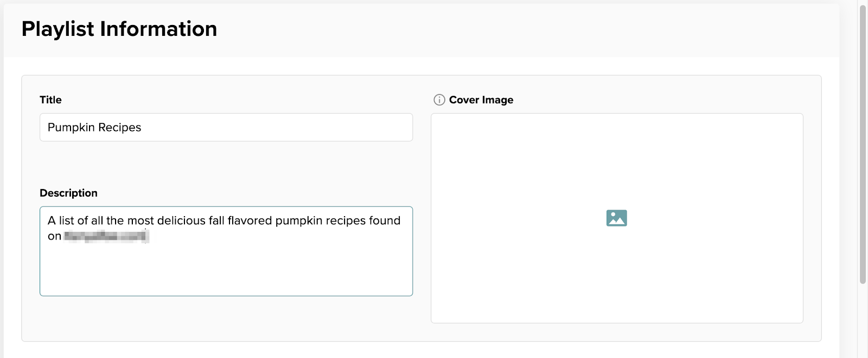Place cursor after word found in Description

(x=401, y=221)
